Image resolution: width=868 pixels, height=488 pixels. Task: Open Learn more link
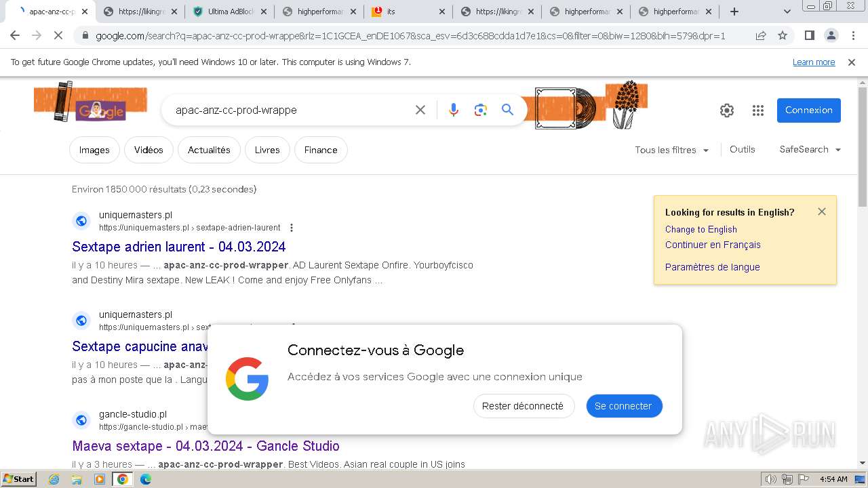tap(814, 62)
